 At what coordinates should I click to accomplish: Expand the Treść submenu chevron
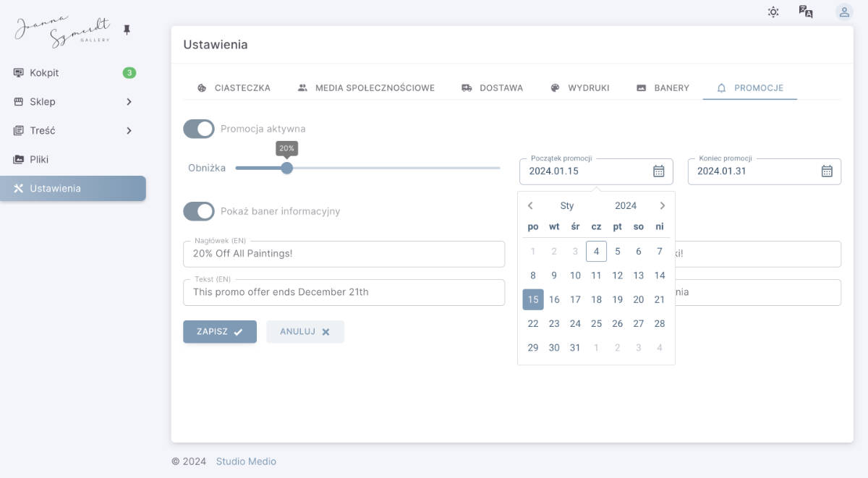129,130
